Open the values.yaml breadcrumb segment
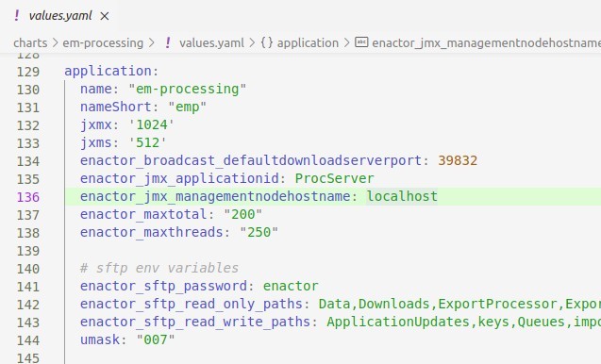 coord(211,43)
